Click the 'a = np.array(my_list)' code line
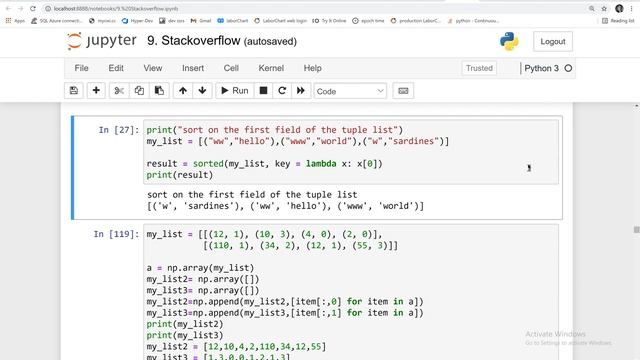Image resolution: width=640 pixels, height=360 pixels. [x=200, y=268]
